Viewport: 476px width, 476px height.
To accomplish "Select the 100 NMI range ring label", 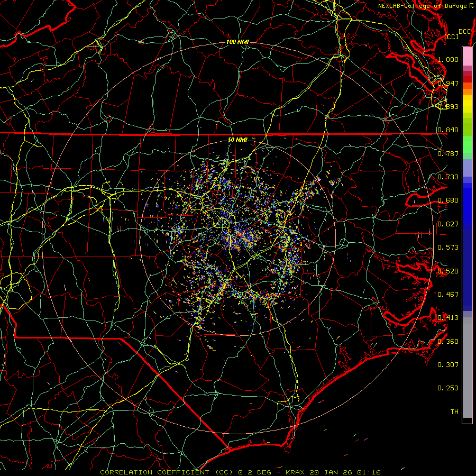I will click(x=237, y=42).
